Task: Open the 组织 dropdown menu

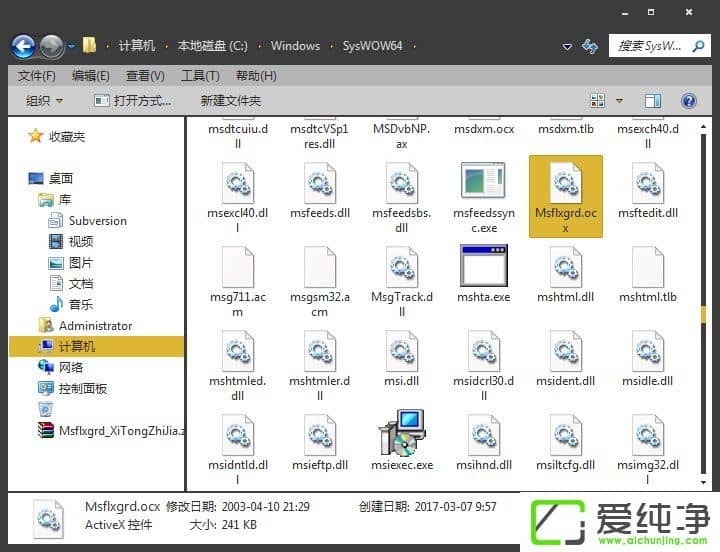Action: pos(44,100)
